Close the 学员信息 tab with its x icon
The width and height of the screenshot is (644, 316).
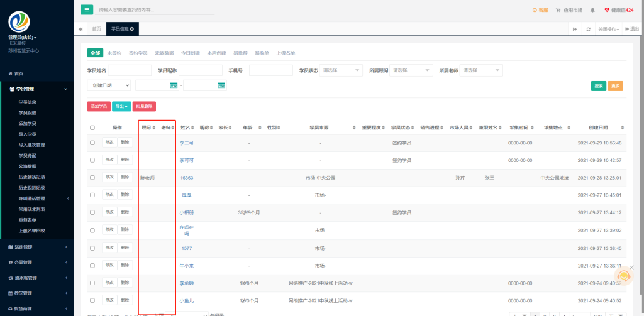(x=132, y=29)
